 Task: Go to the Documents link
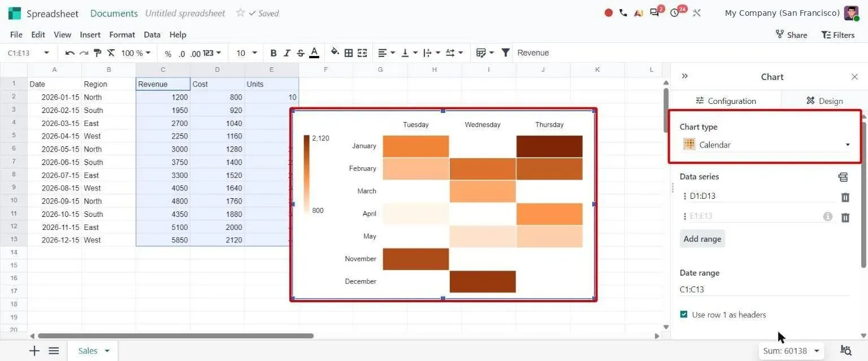[x=114, y=13]
